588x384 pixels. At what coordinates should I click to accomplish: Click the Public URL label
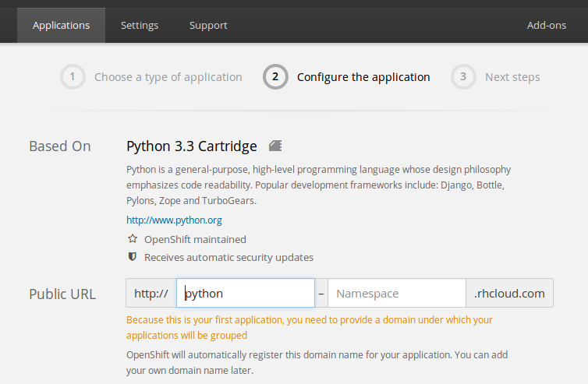tap(62, 294)
